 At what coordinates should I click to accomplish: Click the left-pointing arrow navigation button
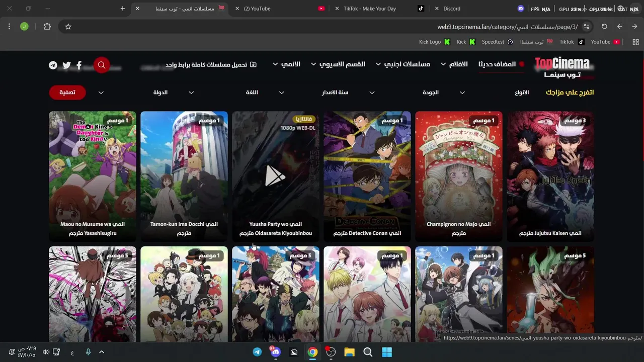click(620, 27)
